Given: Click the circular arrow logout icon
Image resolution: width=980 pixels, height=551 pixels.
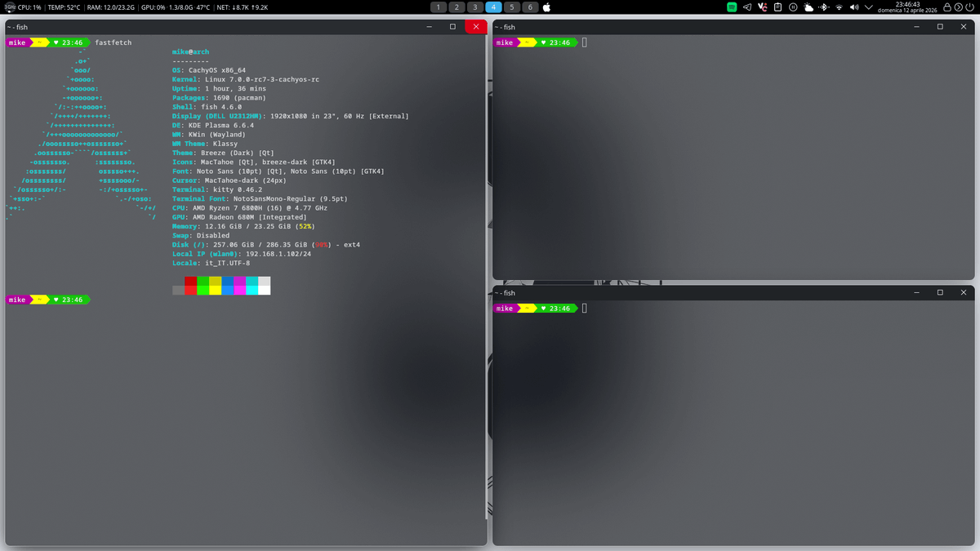Looking at the screenshot, I should pyautogui.click(x=957, y=7).
